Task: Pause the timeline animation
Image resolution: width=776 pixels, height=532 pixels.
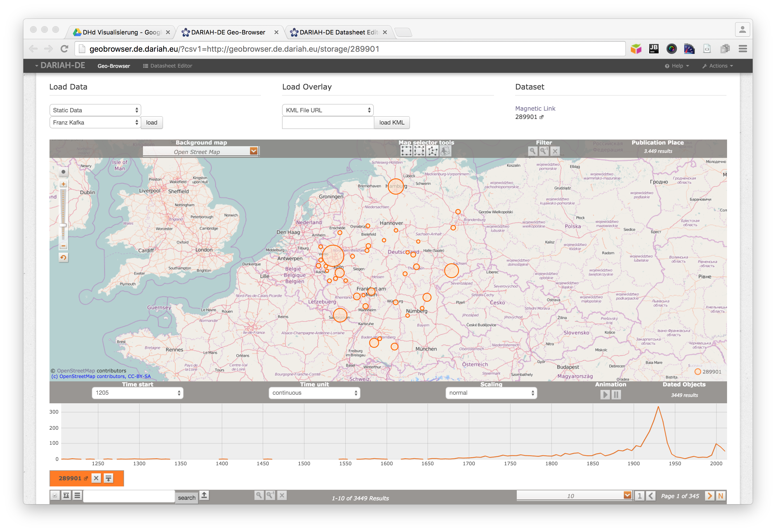Action: [x=616, y=394]
